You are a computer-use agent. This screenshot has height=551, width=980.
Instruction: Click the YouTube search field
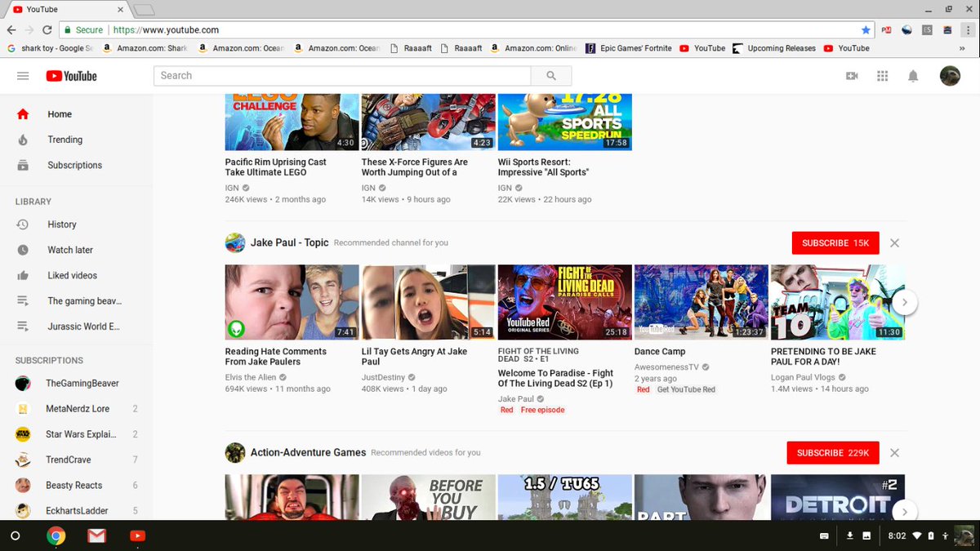342,76
